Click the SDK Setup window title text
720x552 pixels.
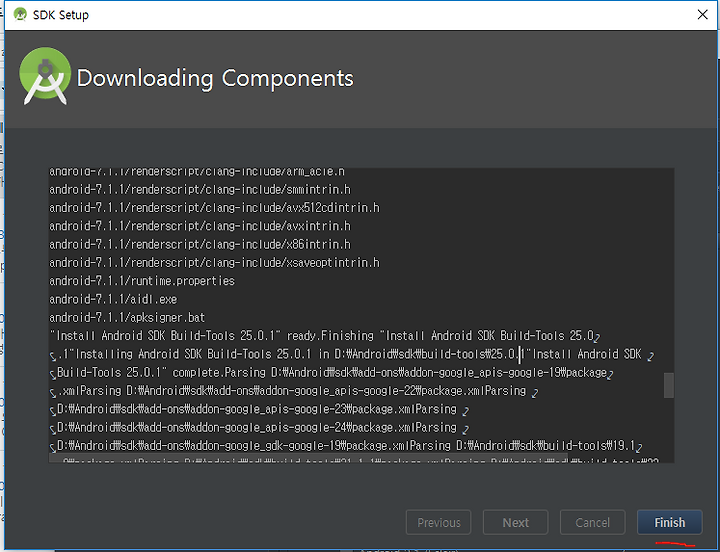[61, 15]
